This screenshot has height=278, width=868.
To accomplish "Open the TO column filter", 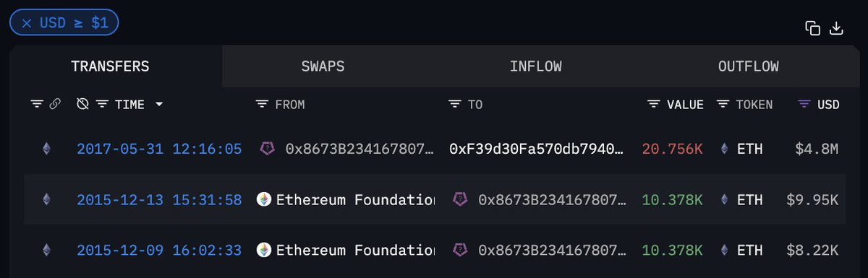I will coord(455,105).
